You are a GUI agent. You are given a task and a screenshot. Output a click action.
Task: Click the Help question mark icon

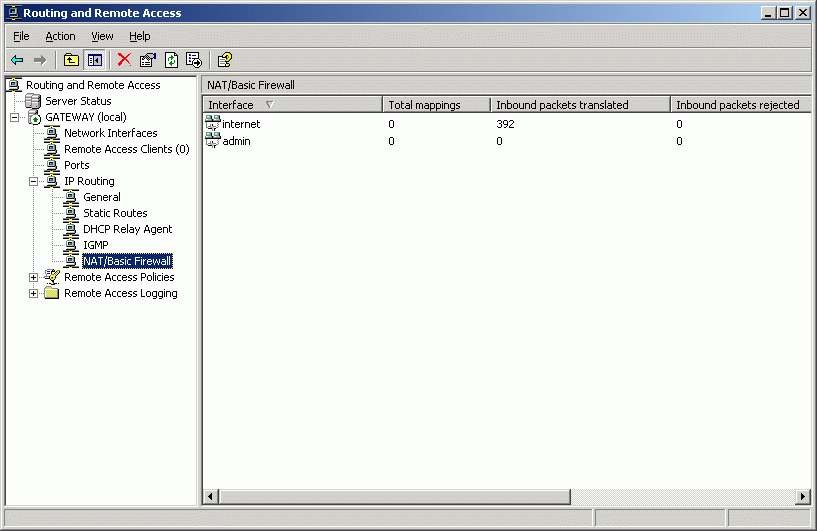(225, 60)
